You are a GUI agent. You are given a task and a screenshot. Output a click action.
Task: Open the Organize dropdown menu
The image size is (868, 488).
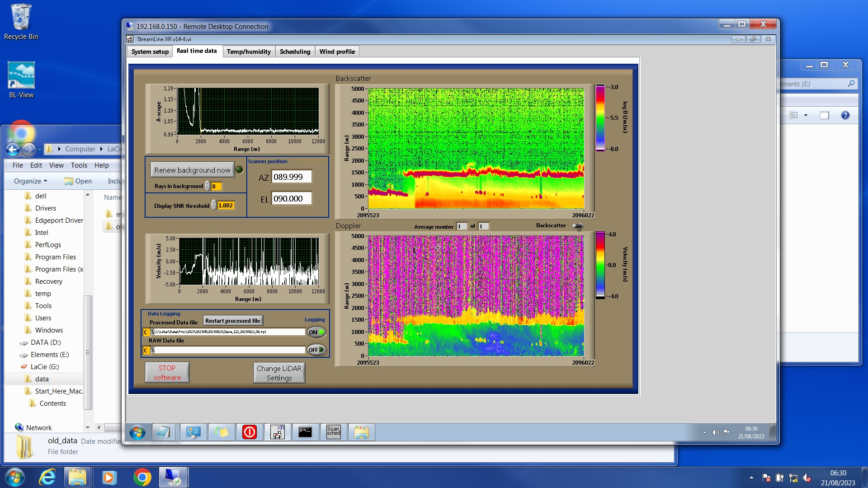pos(30,181)
